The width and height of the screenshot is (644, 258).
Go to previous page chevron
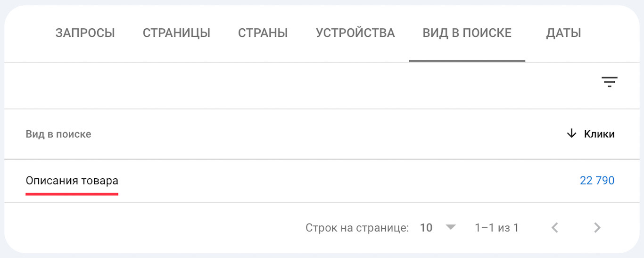(555, 228)
